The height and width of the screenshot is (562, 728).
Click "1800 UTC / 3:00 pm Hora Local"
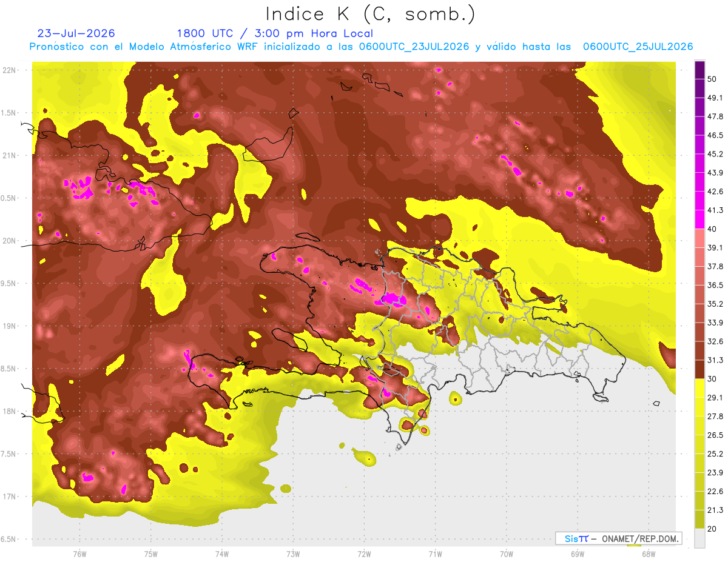coord(275,33)
